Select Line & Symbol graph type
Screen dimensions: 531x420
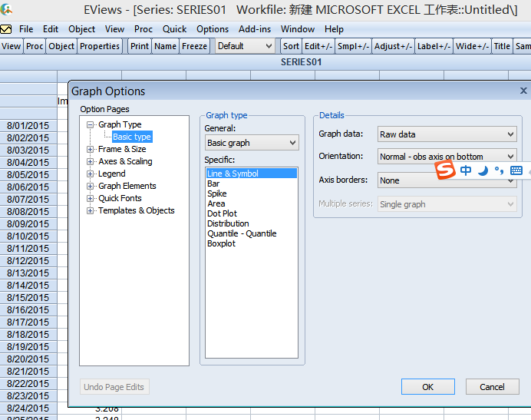click(x=252, y=174)
